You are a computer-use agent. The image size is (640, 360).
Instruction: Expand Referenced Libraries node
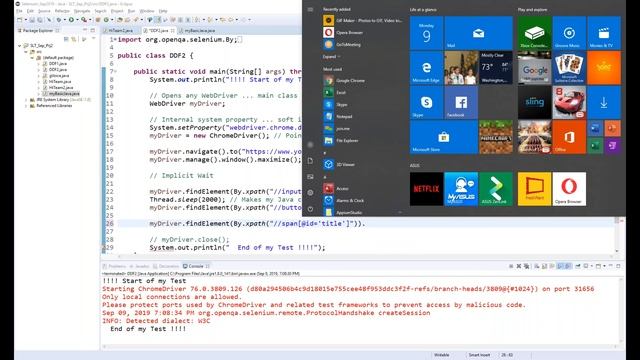(x=26, y=106)
